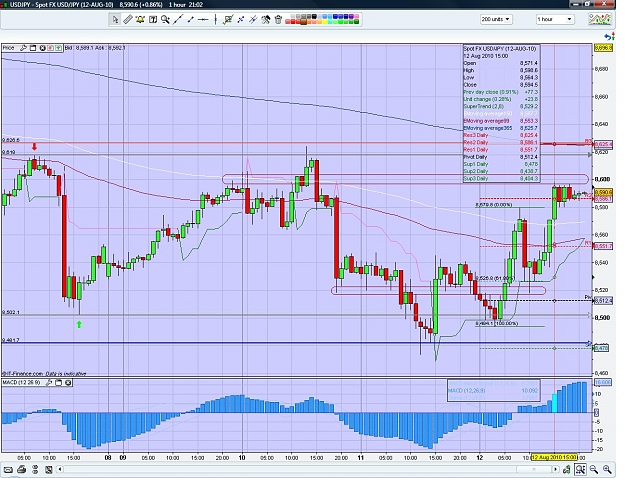This screenshot has height=478, width=625.
Task: Close the MACD indicator panel
Action: click(68, 383)
